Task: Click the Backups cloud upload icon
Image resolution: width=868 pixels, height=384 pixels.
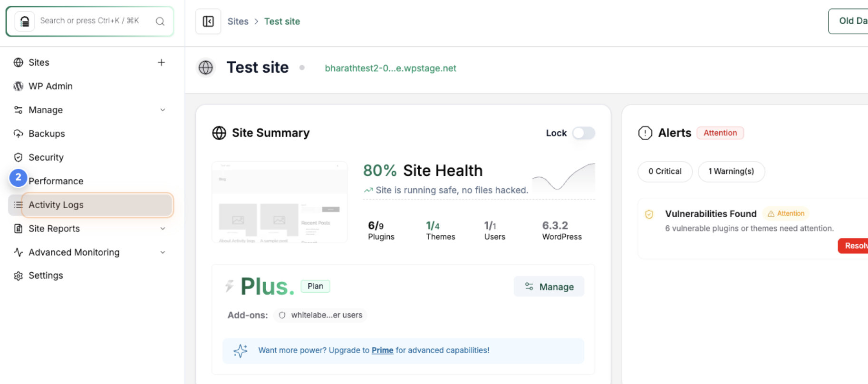Action: click(x=19, y=134)
